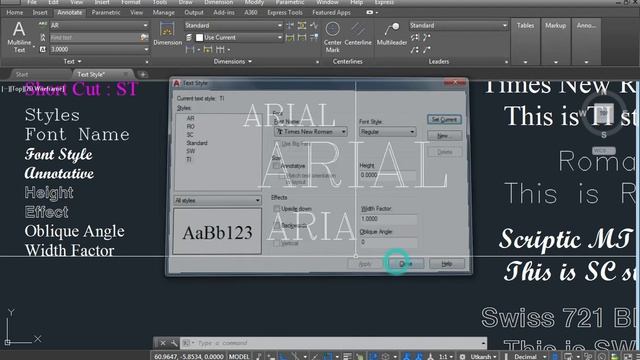The width and height of the screenshot is (640, 360).
Task: Click the Set Current button
Action: point(444,120)
